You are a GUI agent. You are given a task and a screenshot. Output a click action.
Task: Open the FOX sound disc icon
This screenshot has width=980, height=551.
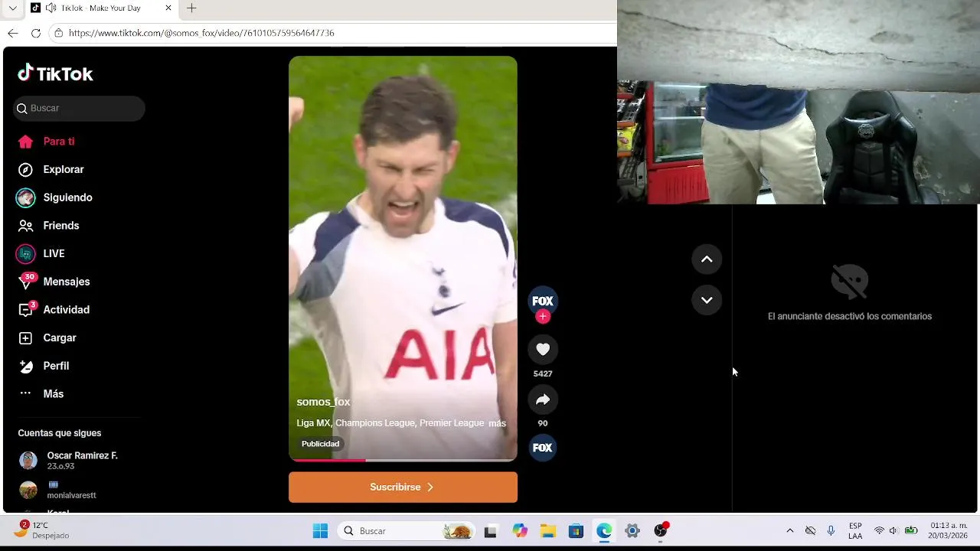[x=543, y=448]
